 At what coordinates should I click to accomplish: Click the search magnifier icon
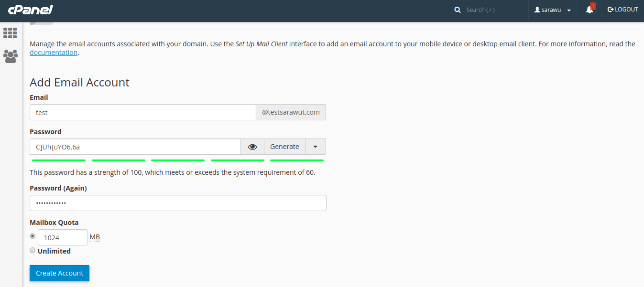point(458,10)
